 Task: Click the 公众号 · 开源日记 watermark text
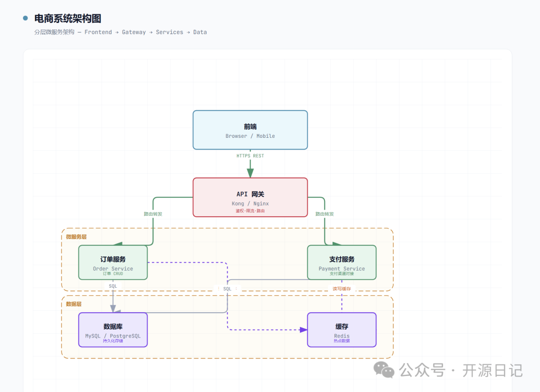461,371
